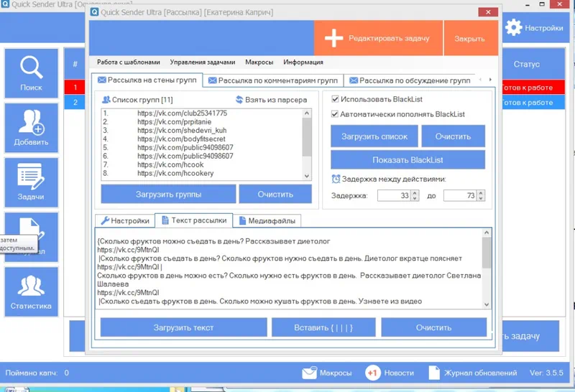Click the orange Закрыть button
The height and width of the screenshot is (392, 575).
[471, 38]
